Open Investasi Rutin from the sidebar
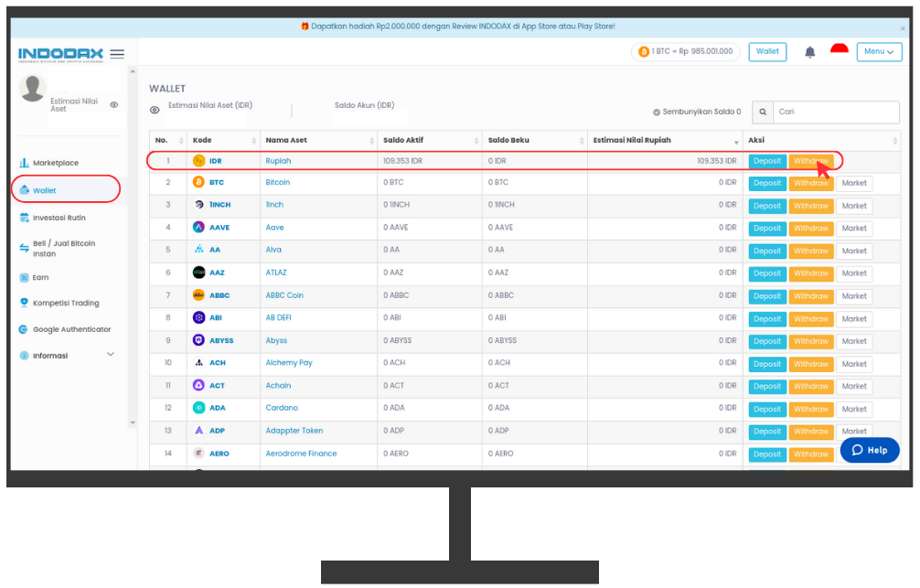The width and height of the screenshot is (920, 588). (59, 218)
